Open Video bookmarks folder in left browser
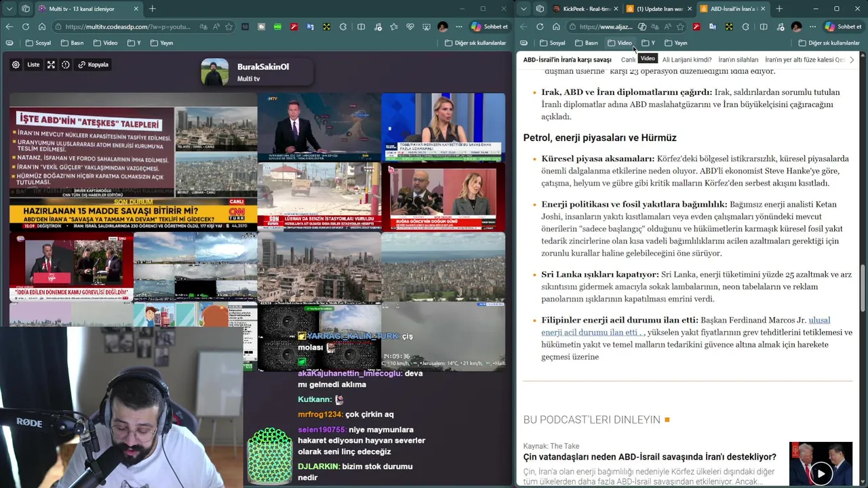868x488 pixels. coord(106,43)
